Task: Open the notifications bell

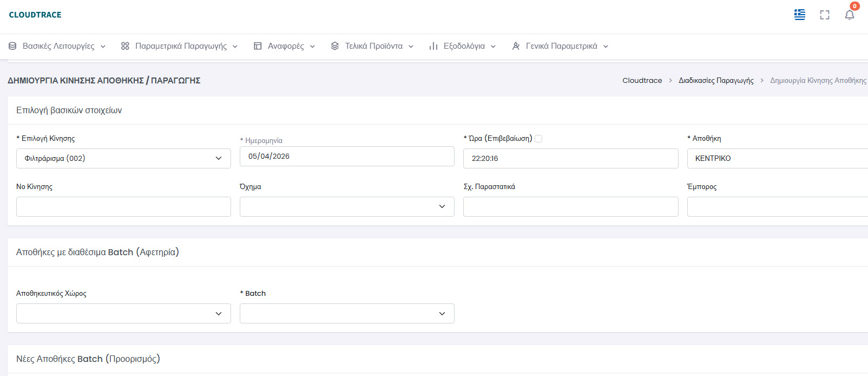Action: point(849,15)
